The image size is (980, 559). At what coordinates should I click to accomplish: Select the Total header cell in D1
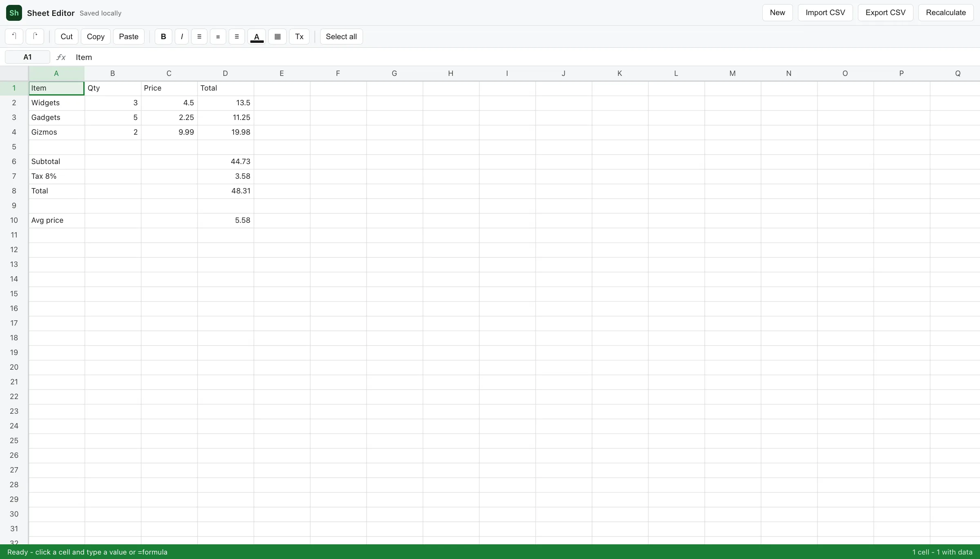225,88
